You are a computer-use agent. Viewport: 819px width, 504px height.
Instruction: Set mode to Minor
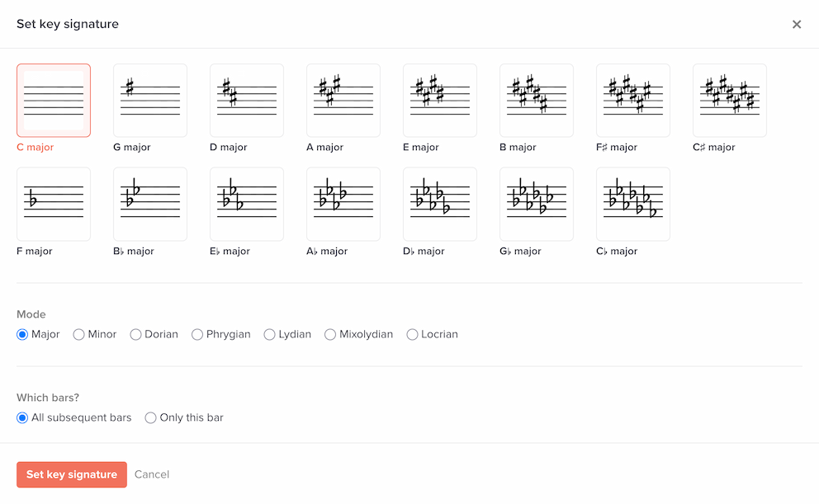79,335
